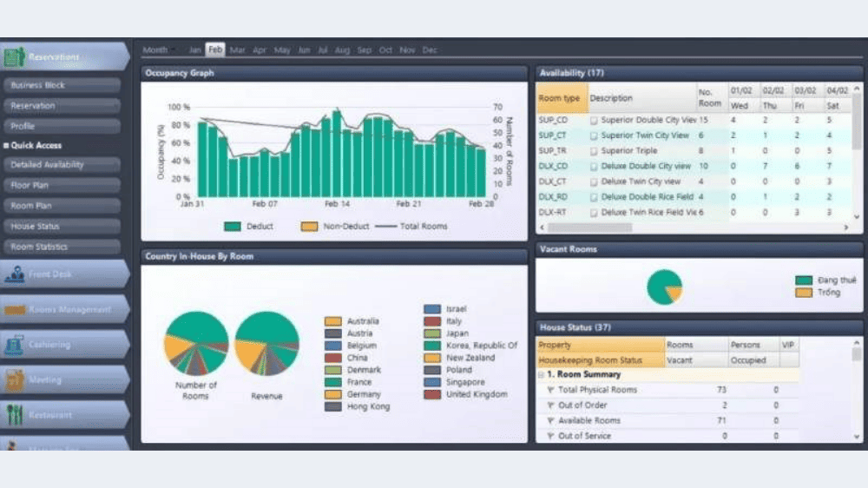Image resolution: width=868 pixels, height=488 pixels.
Task: Click the House Status sidebar button
Action: click(61, 227)
